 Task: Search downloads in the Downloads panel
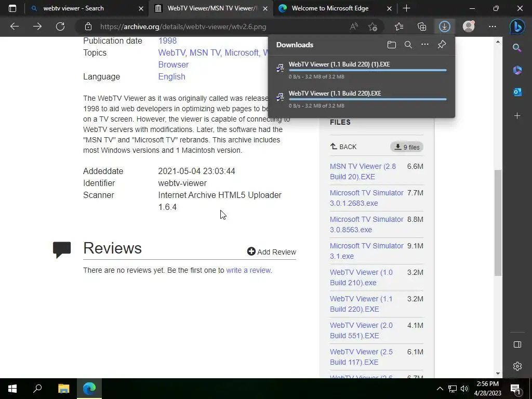[x=408, y=45]
